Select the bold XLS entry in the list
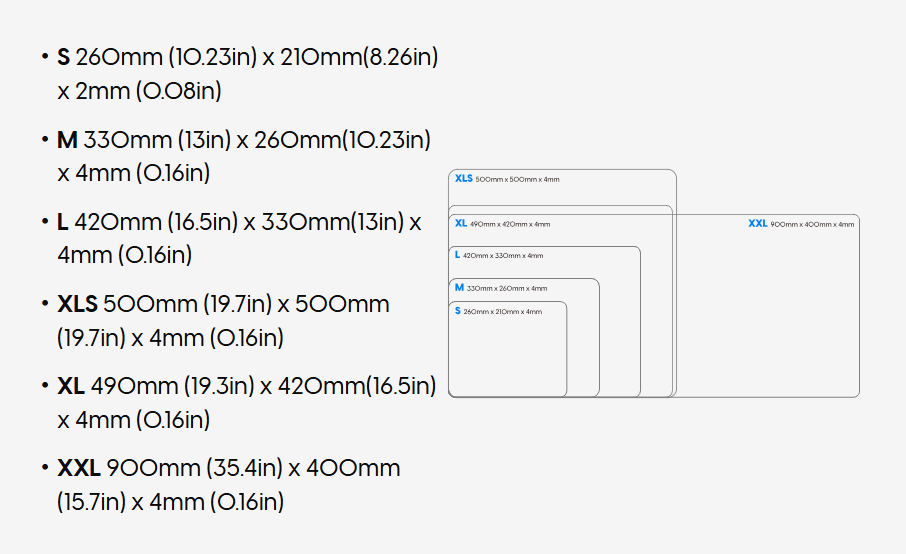This screenshot has width=906, height=554. [77, 304]
